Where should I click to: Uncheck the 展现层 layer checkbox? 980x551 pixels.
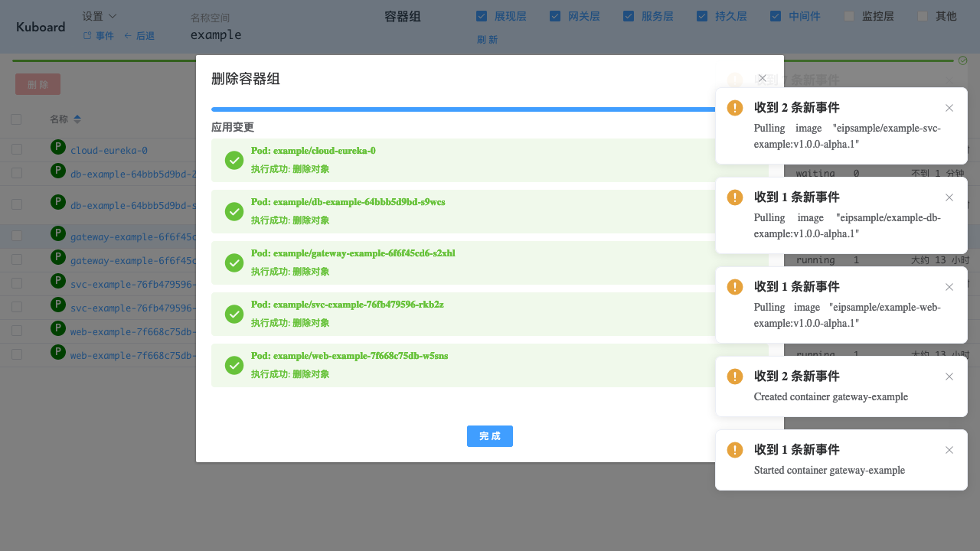point(482,16)
